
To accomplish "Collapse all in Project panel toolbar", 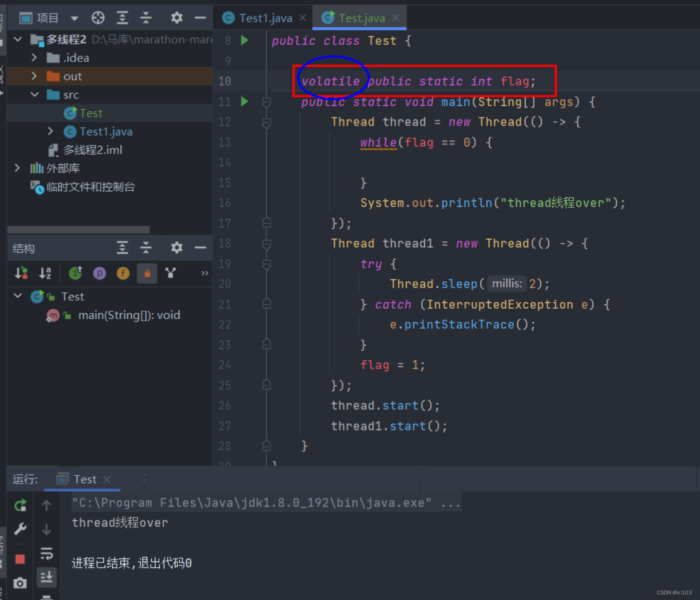I will [146, 18].
